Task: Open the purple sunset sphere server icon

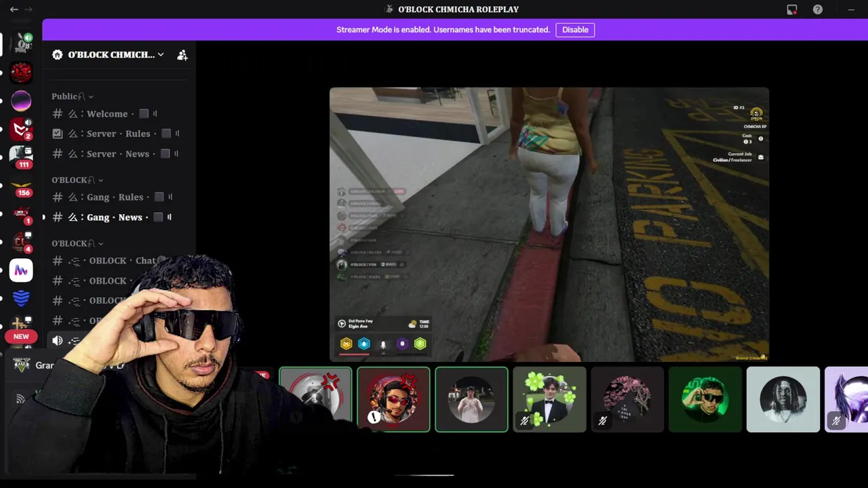Action: pos(21,101)
